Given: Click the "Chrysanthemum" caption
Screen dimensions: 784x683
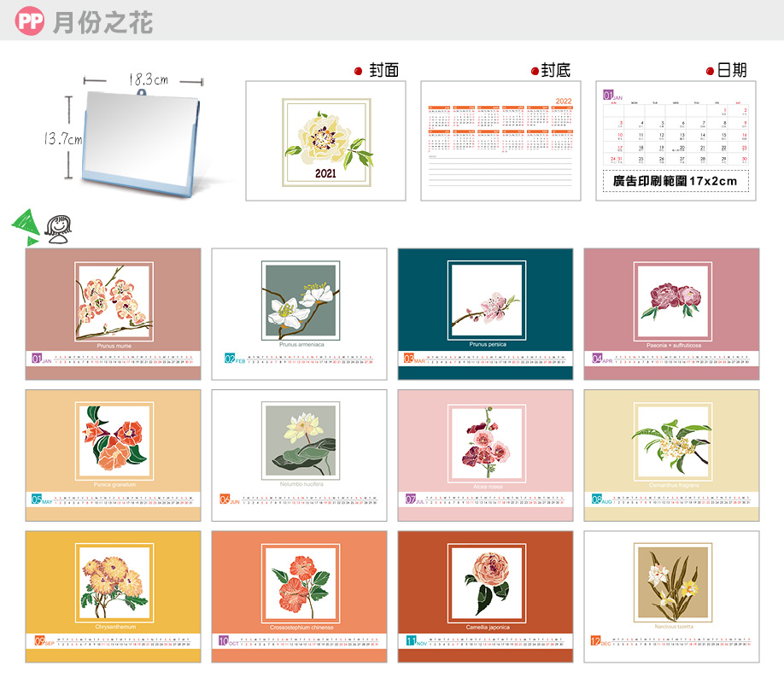Looking at the screenshot, I should click(x=115, y=627).
